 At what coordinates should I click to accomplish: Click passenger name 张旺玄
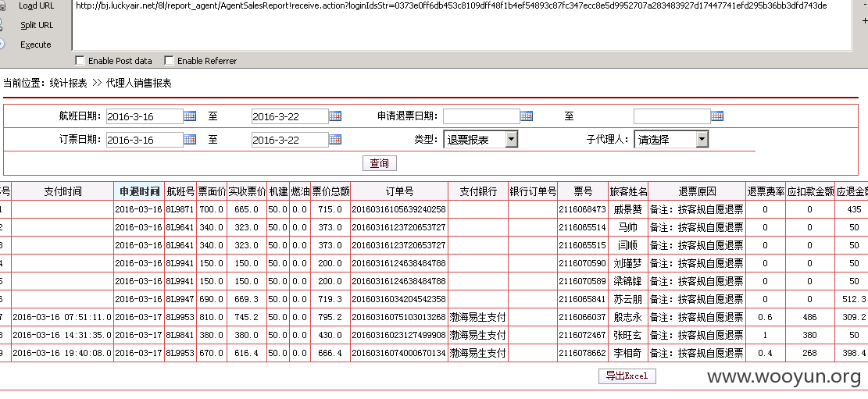coord(627,335)
